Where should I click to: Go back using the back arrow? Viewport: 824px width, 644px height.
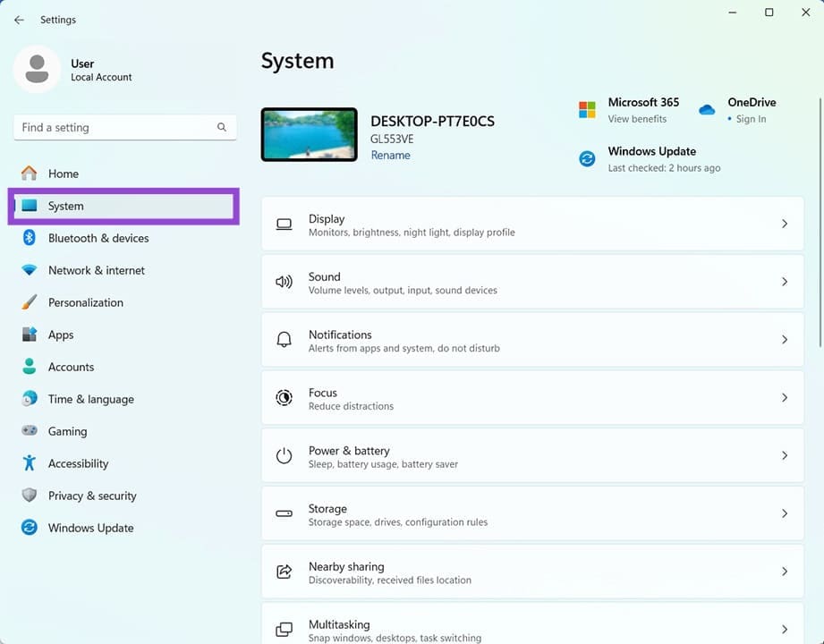tap(19, 20)
